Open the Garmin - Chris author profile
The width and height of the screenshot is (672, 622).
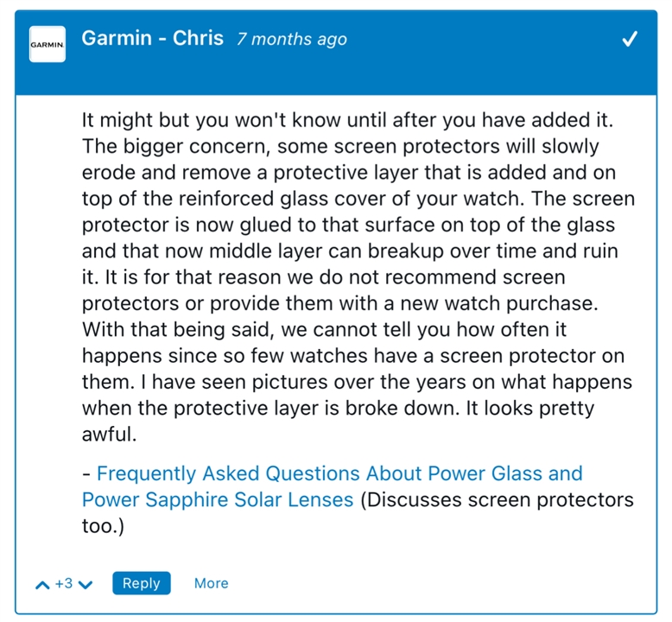click(152, 39)
